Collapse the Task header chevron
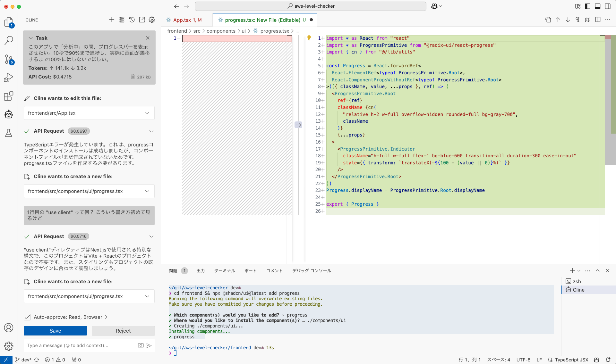The width and height of the screenshot is (616, 364). [x=31, y=38]
